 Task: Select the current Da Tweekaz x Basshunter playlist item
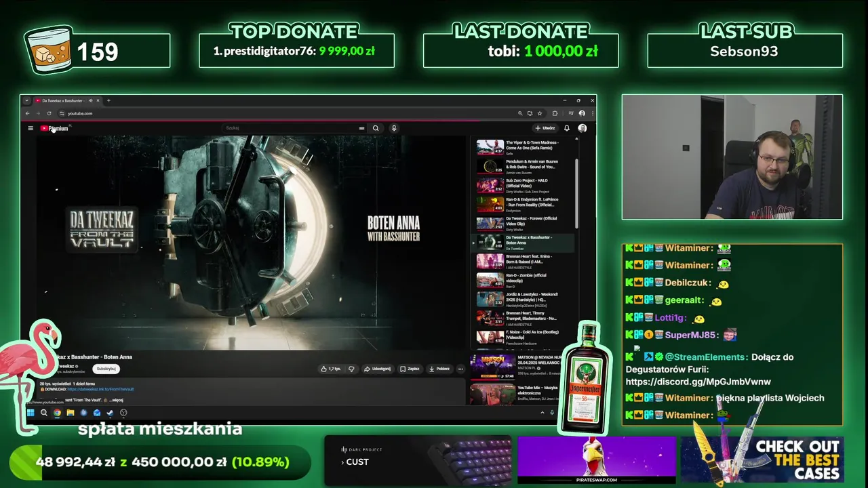pyautogui.click(x=522, y=242)
